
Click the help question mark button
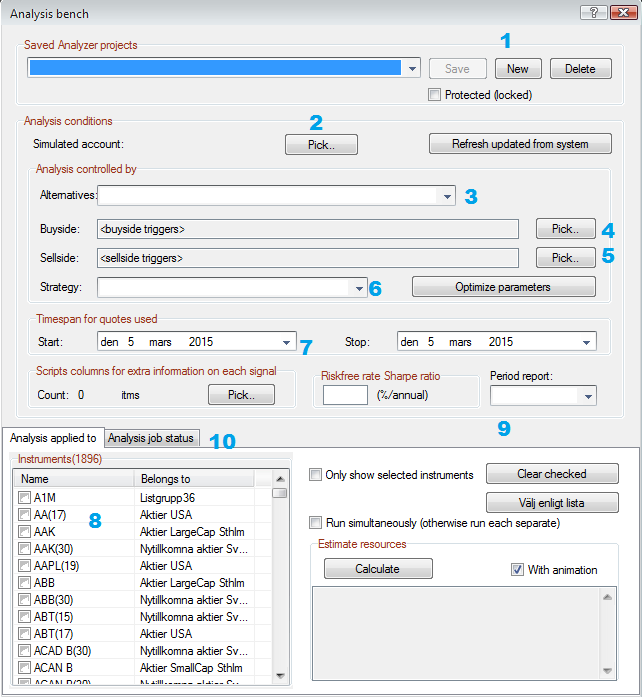[594, 12]
